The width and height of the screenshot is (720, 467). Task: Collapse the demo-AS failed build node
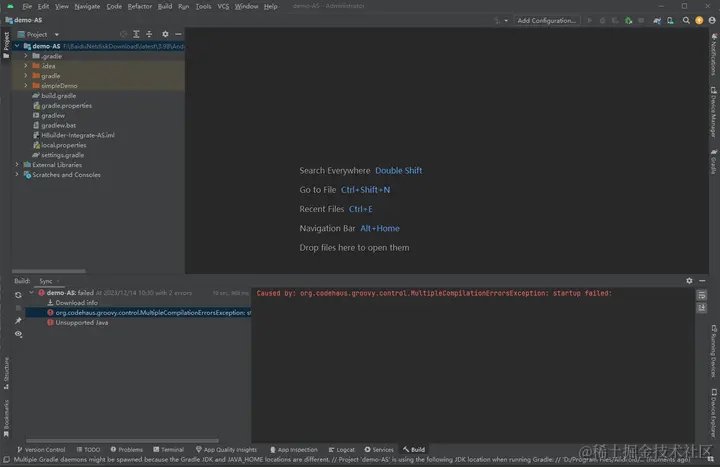coord(32,293)
